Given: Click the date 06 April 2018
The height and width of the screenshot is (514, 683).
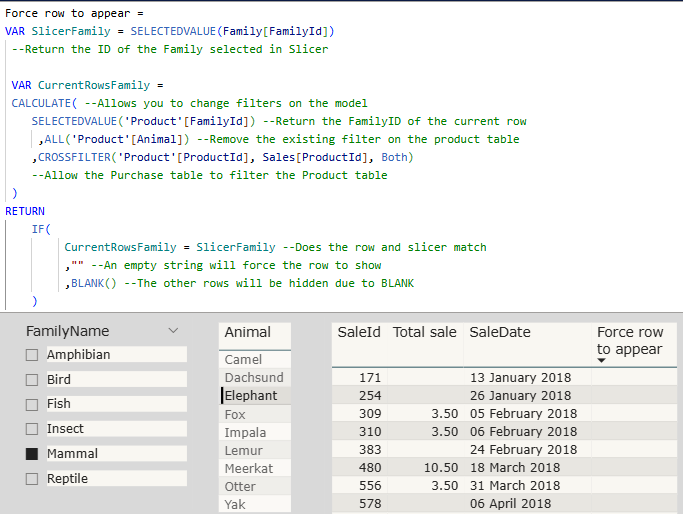Looking at the screenshot, I should (510, 504).
